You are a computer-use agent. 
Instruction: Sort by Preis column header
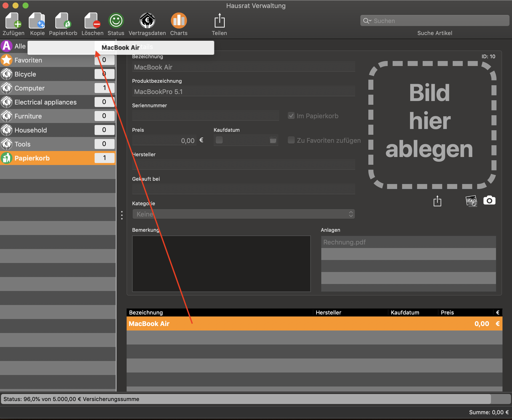465,312
